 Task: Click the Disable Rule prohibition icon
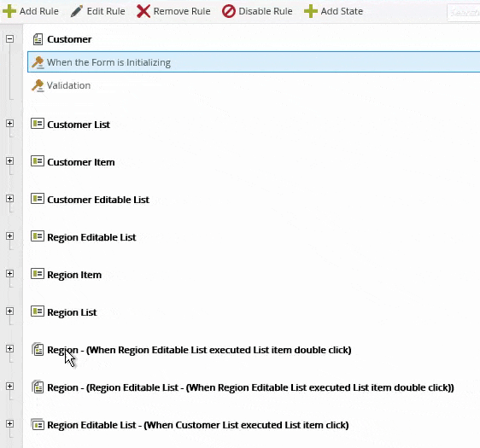point(229,11)
